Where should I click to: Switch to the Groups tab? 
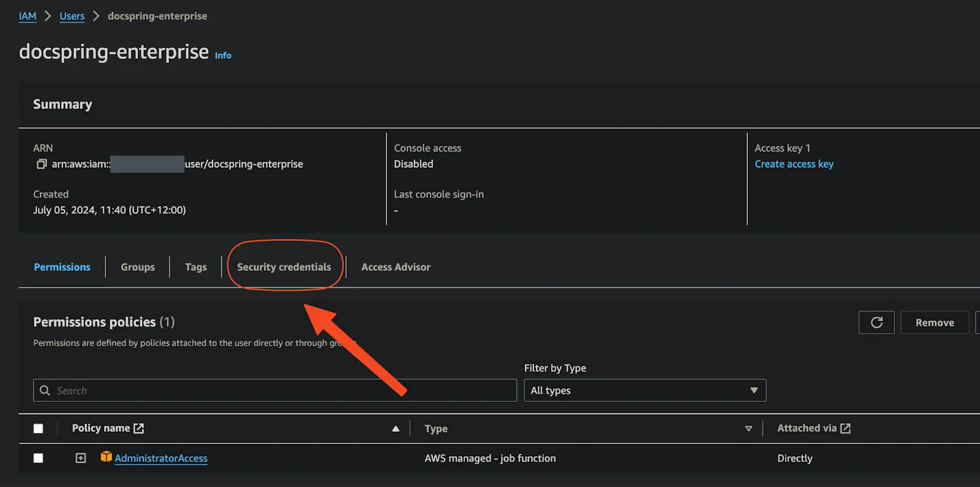point(138,267)
